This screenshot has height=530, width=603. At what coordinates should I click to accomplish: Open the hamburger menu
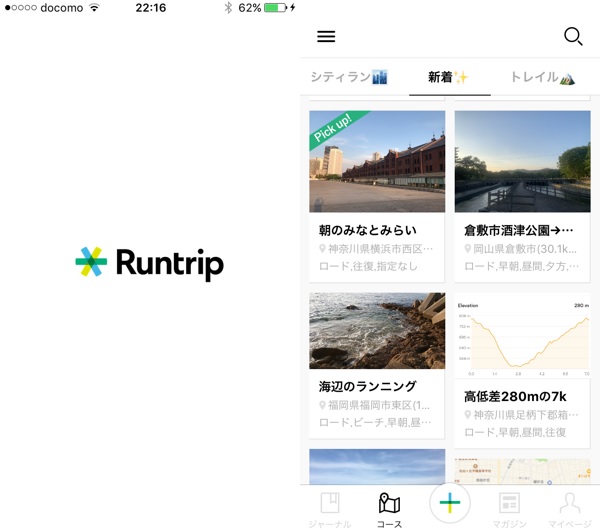(326, 37)
